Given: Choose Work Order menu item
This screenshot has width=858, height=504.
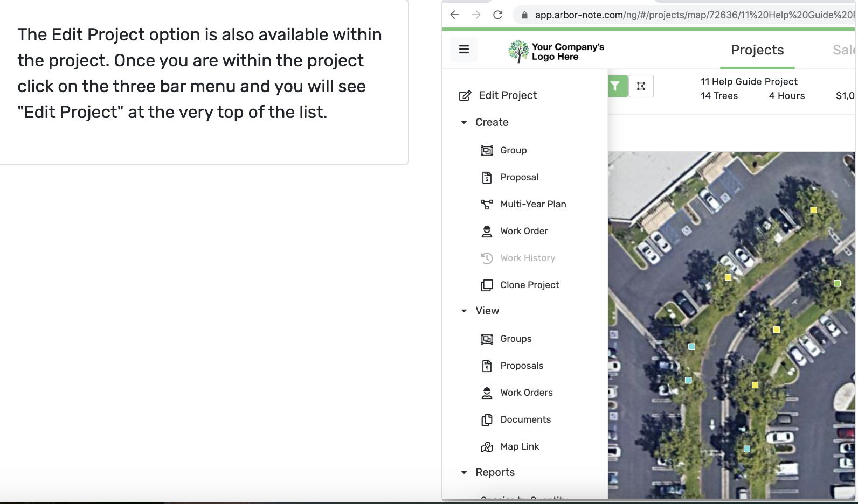Looking at the screenshot, I should [x=525, y=232].
